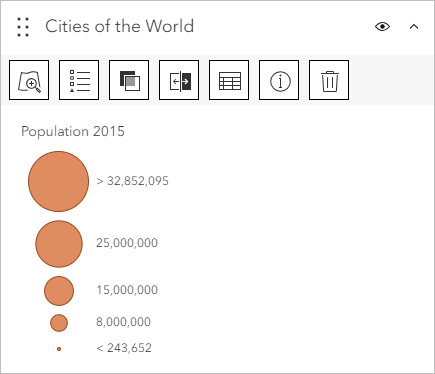Open the legend list icon

pos(79,80)
